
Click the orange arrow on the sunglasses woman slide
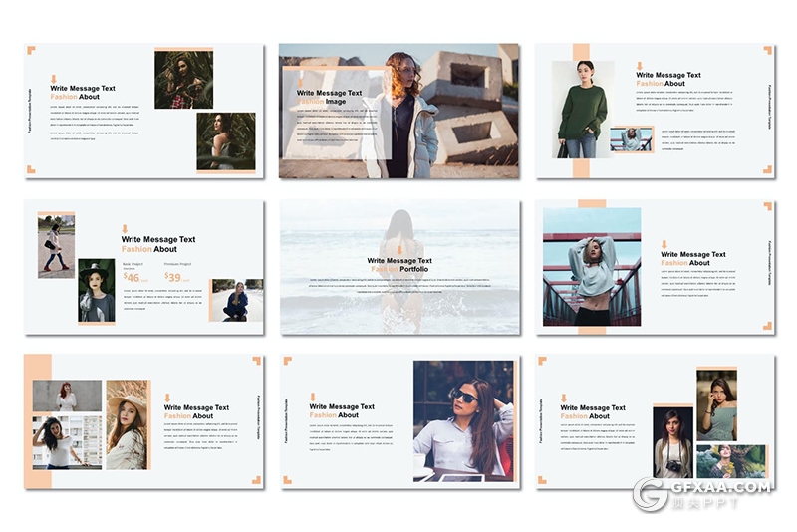(312, 397)
